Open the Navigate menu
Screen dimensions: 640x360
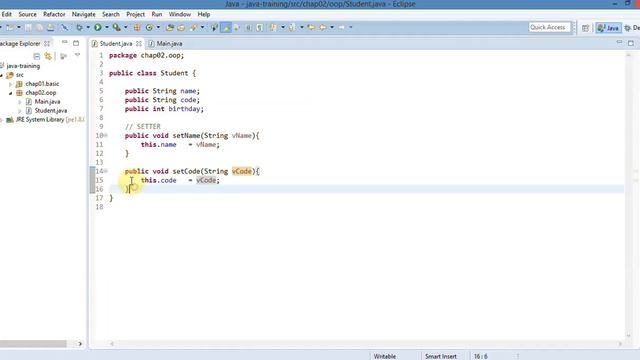(83, 14)
